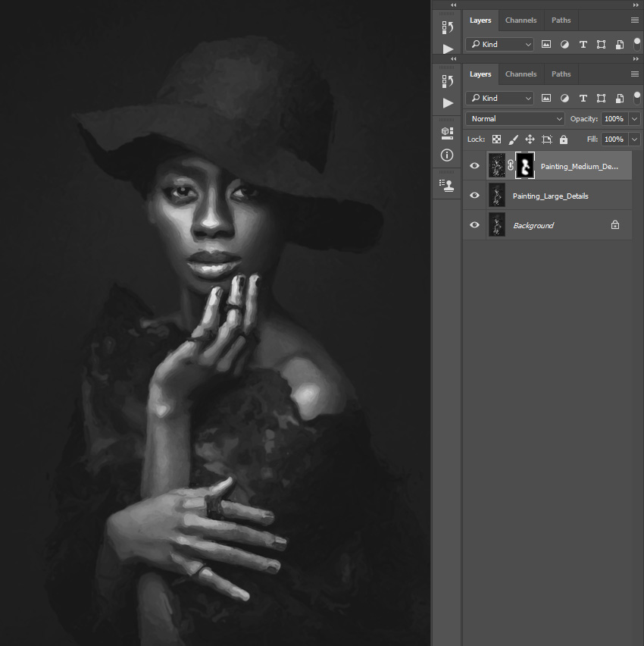Select the layer mask thumbnail

point(525,165)
